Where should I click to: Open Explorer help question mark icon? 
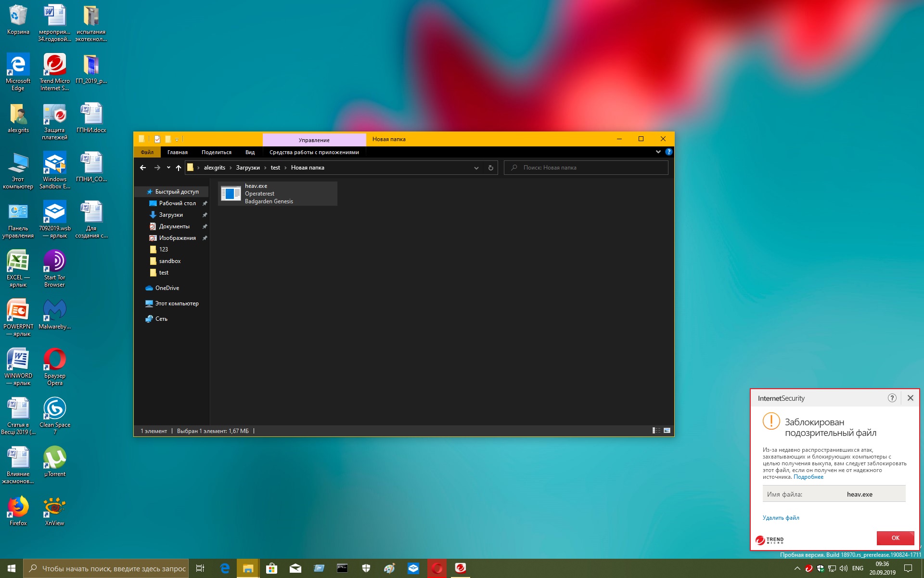click(668, 152)
